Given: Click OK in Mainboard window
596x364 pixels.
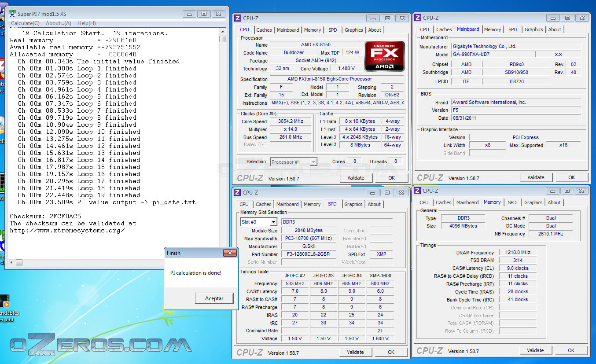Looking at the screenshot, I should point(571,177).
